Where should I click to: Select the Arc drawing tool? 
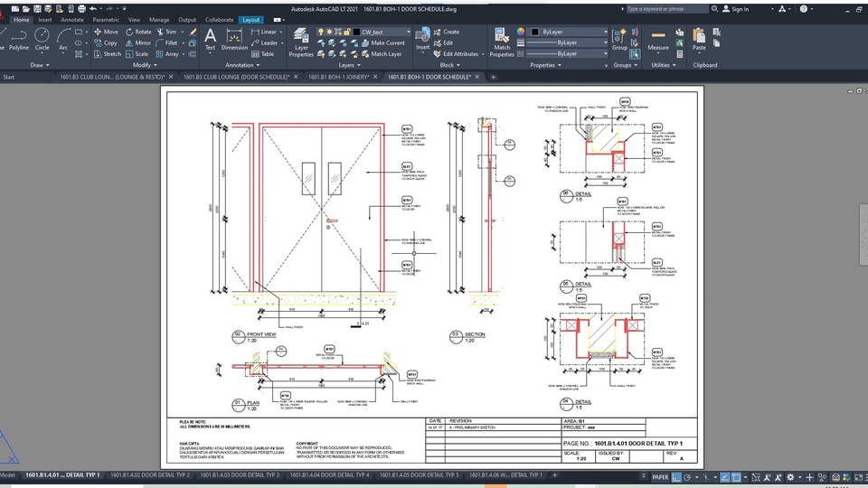(x=63, y=39)
